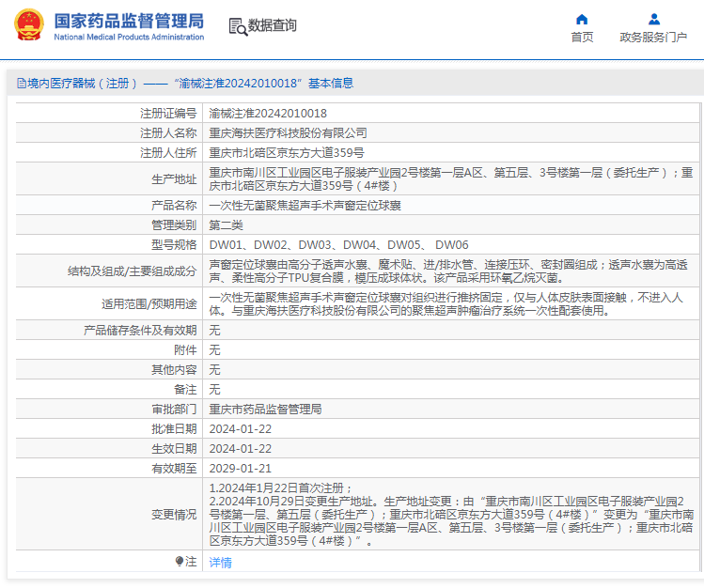Click the home 首页 house icon

[x=582, y=20]
